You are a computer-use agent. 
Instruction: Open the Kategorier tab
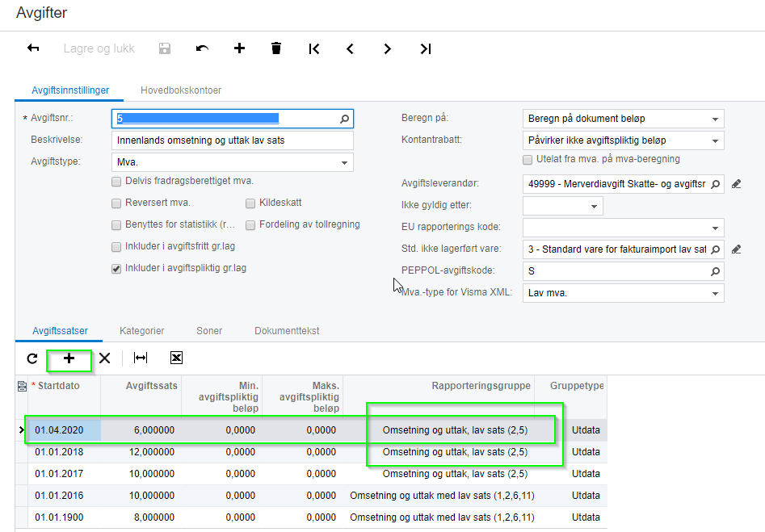pyautogui.click(x=142, y=331)
